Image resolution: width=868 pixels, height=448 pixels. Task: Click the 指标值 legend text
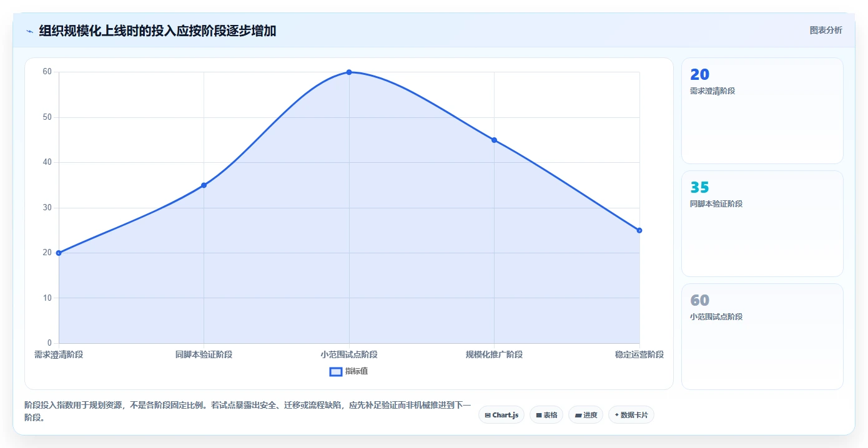coord(357,371)
